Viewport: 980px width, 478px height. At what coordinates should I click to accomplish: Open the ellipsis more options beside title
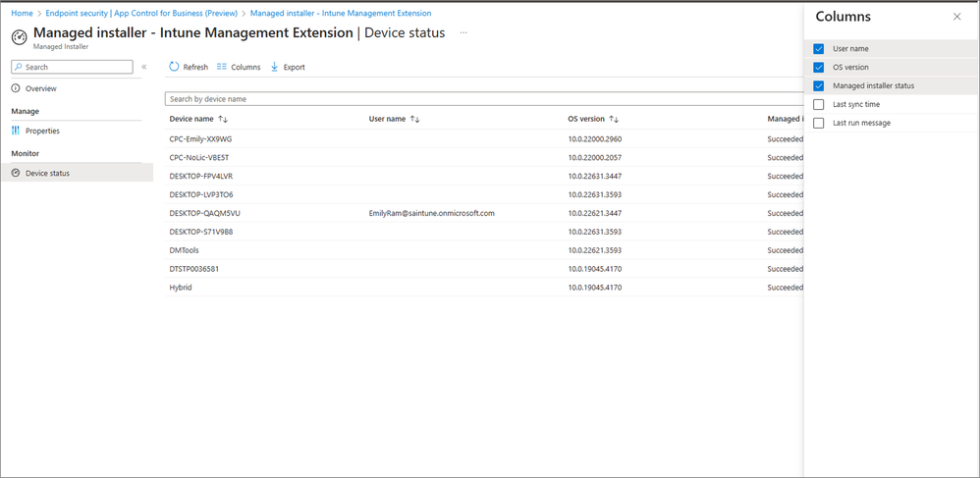pos(463,32)
